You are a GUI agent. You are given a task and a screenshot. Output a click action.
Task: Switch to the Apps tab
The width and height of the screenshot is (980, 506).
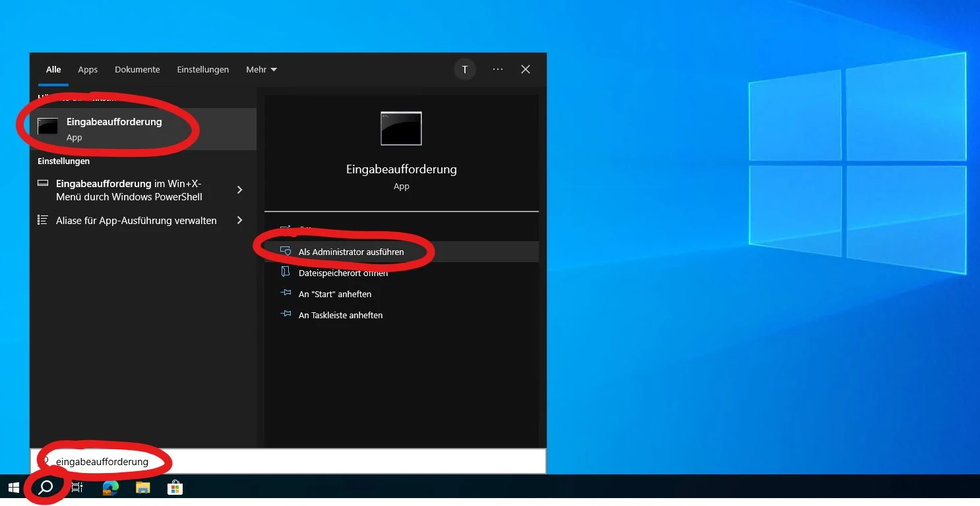[88, 69]
